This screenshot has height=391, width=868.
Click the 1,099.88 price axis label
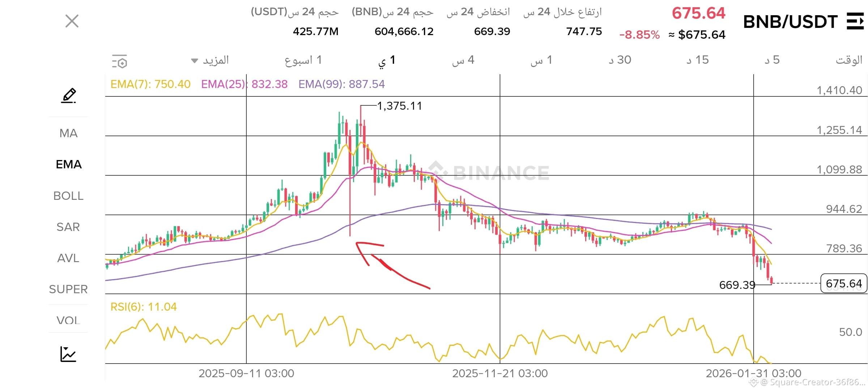[839, 169]
